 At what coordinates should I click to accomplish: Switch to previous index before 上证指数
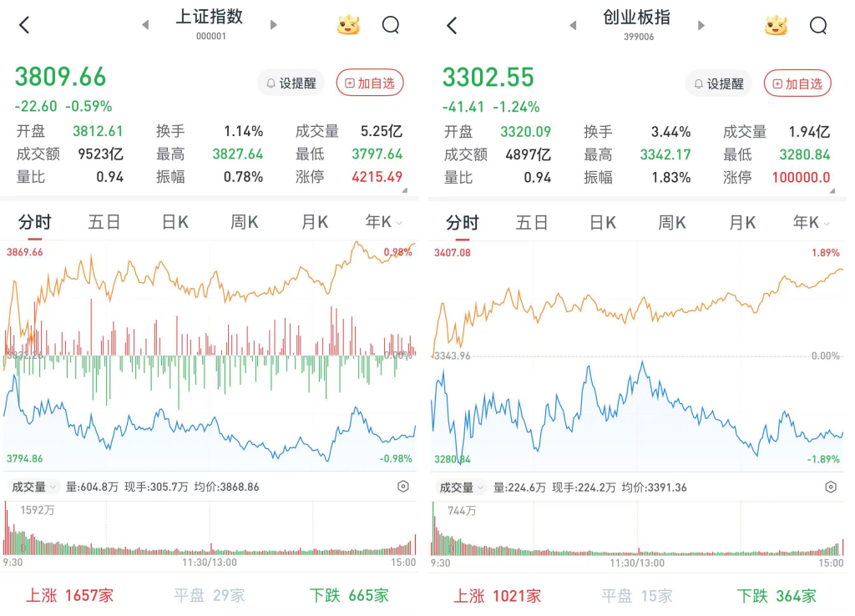click(x=145, y=25)
